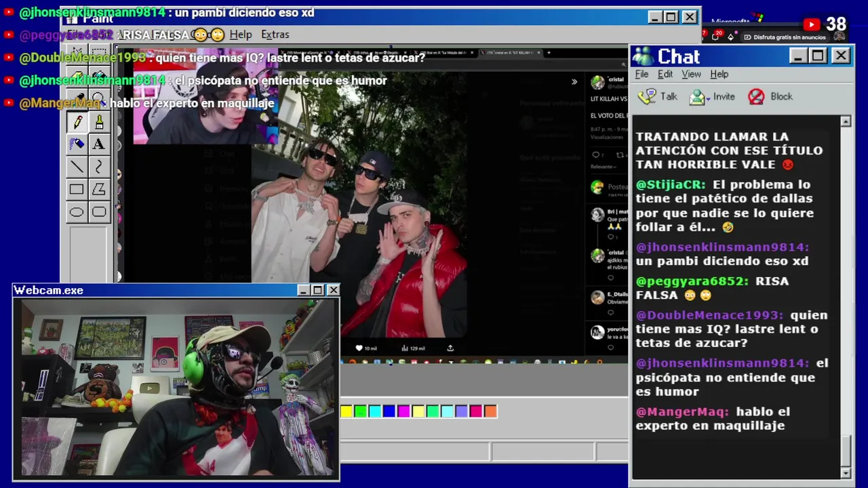Select the Rounded Rectangle tool
Image resolution: width=868 pixels, height=488 pixels.
tap(99, 213)
